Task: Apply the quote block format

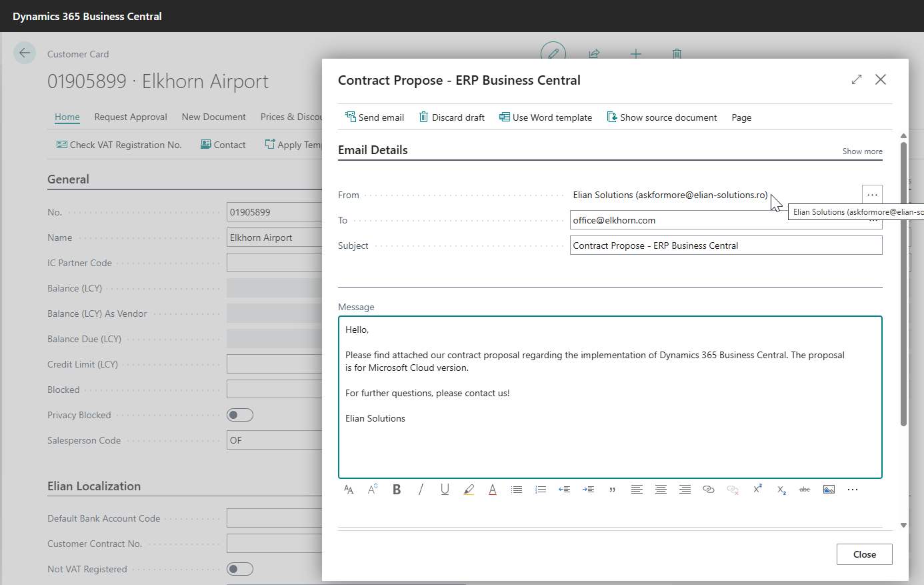Action: coord(613,490)
